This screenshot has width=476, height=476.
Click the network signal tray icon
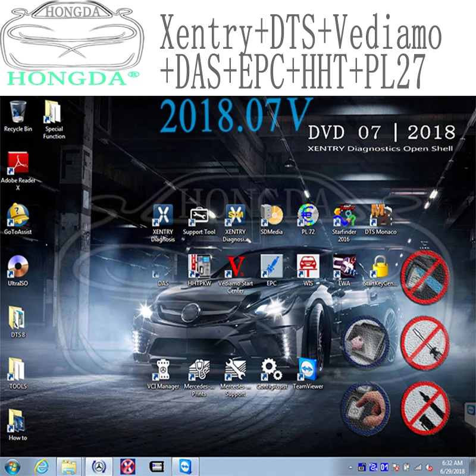418,467
